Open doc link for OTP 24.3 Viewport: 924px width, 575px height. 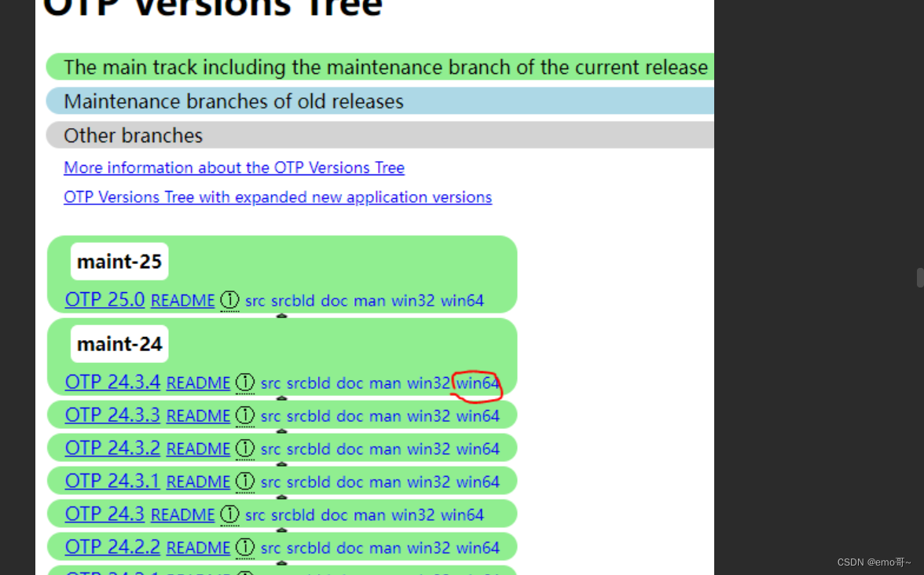334,515
